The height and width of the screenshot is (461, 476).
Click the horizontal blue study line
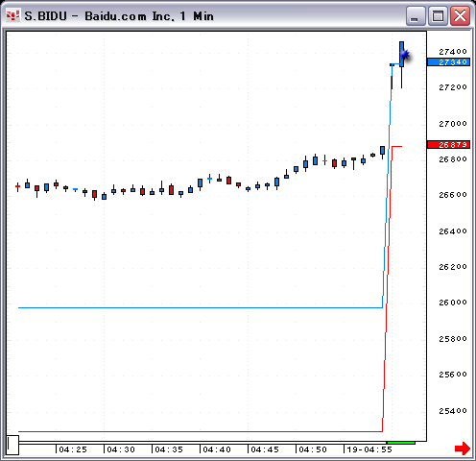coord(201,307)
